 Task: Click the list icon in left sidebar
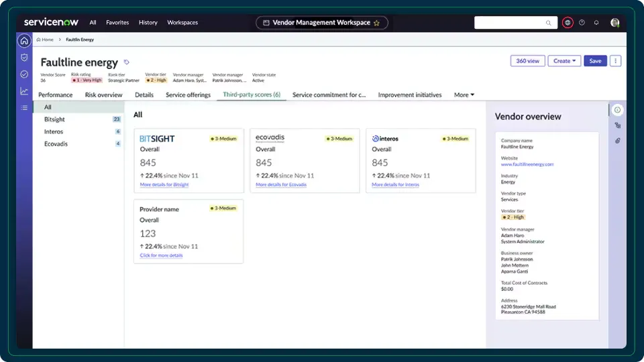pos(24,107)
